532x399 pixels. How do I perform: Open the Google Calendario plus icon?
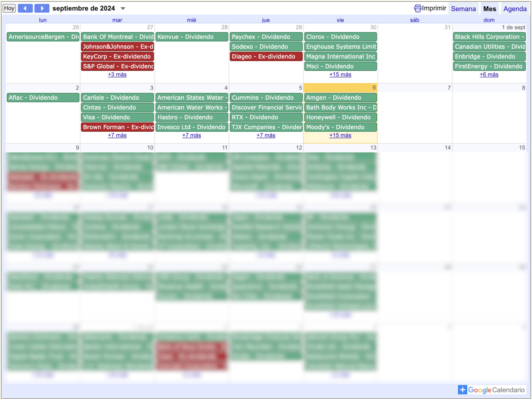click(462, 390)
